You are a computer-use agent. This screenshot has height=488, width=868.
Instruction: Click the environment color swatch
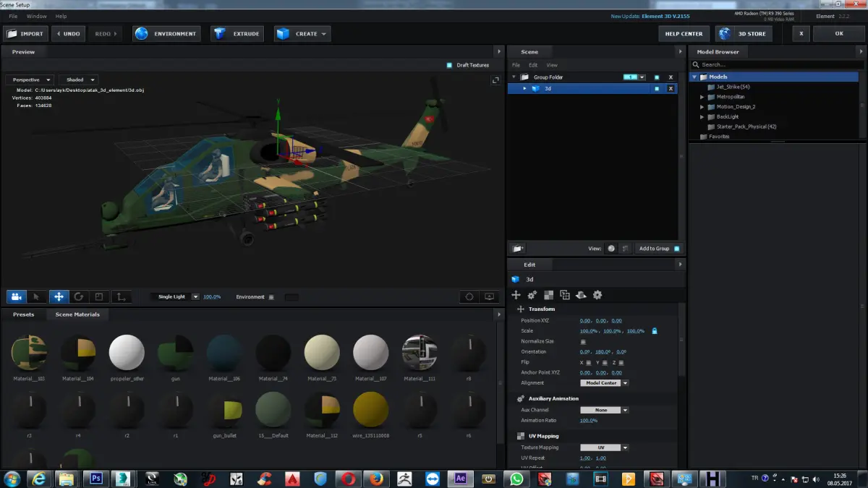pos(292,297)
